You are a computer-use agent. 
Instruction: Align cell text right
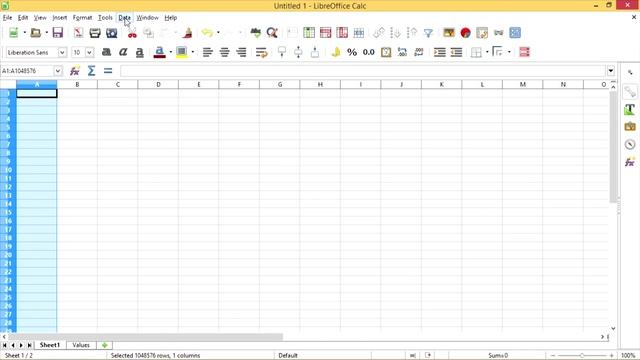click(241, 52)
